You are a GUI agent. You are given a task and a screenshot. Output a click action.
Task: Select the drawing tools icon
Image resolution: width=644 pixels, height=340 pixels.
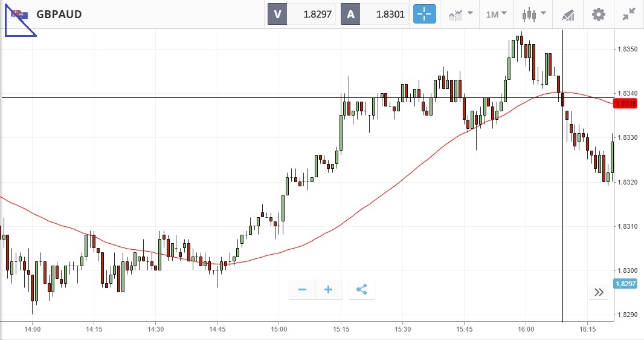[568, 14]
